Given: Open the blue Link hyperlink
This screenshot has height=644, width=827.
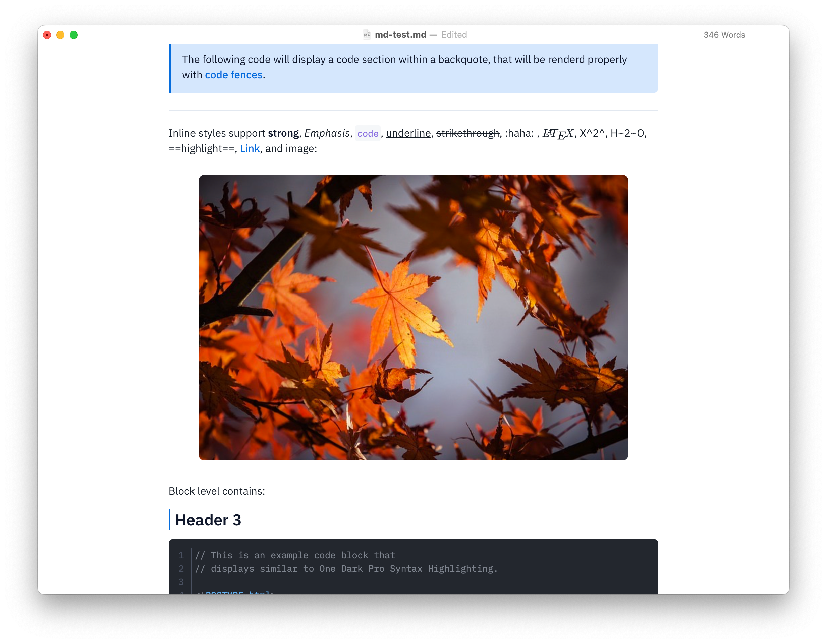Looking at the screenshot, I should tap(250, 149).
